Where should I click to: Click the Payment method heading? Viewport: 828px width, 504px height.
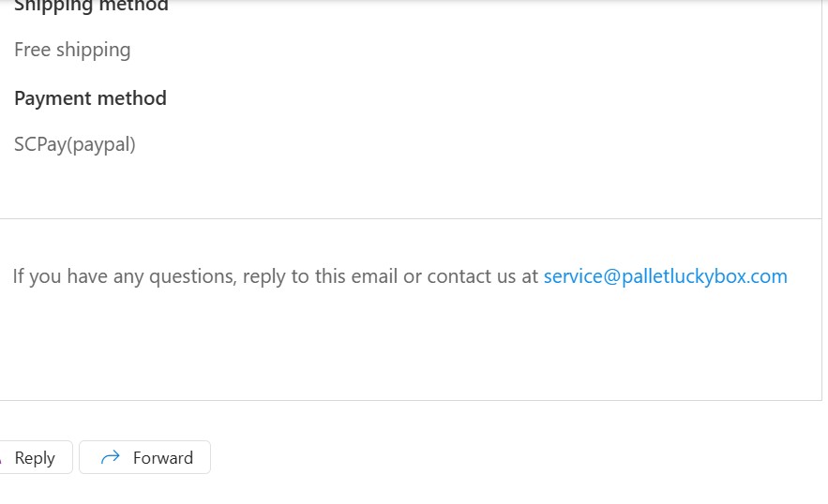pyautogui.click(x=90, y=98)
